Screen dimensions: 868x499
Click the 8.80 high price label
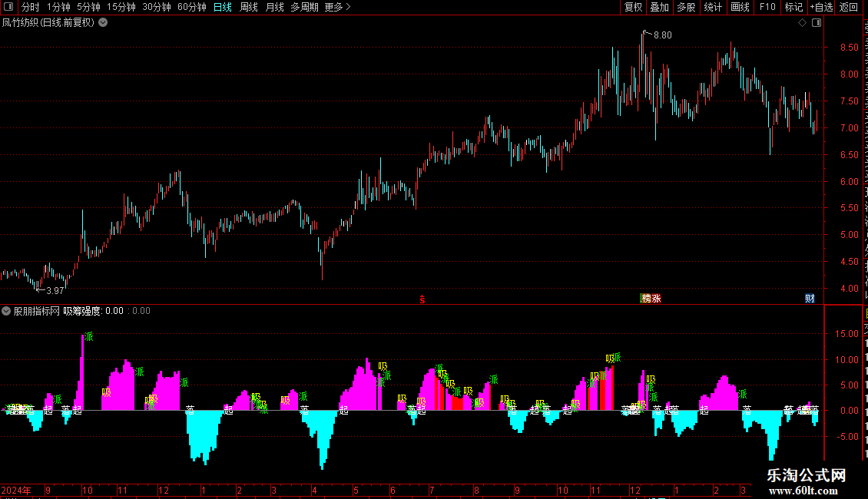pos(663,35)
